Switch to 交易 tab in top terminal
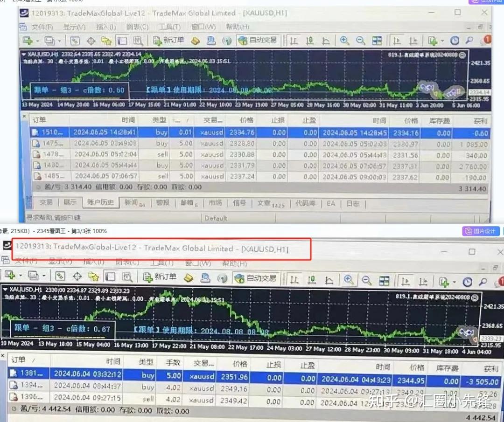The width and height of the screenshot is (504, 422). pos(46,202)
